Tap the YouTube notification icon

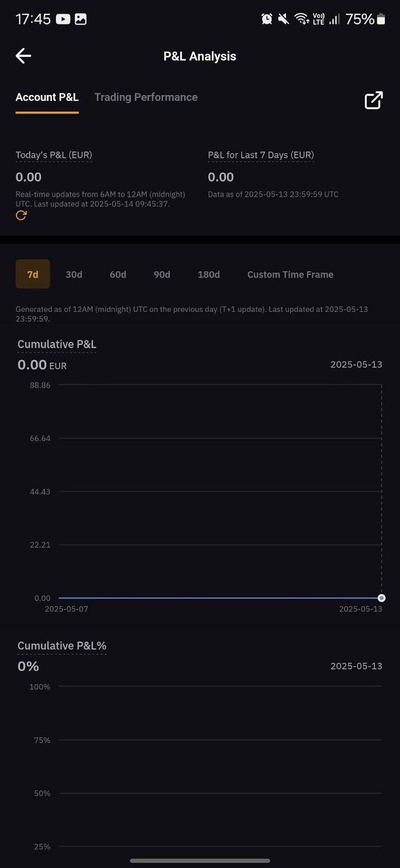point(63,19)
